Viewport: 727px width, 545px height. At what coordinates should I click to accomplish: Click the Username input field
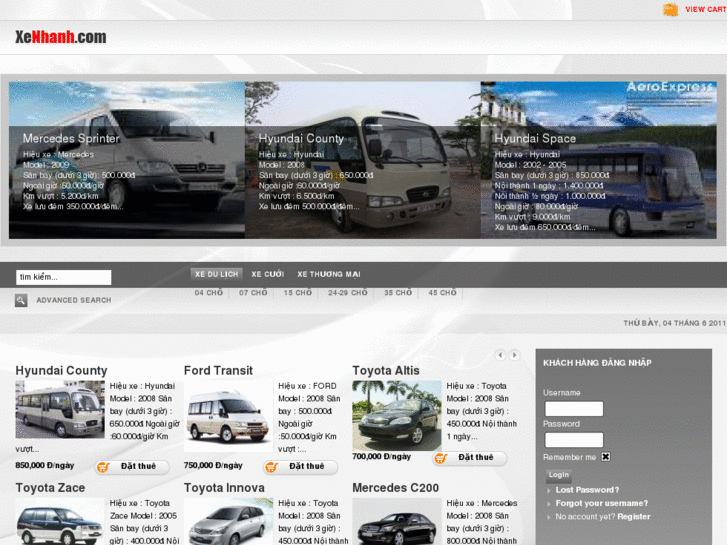click(574, 409)
